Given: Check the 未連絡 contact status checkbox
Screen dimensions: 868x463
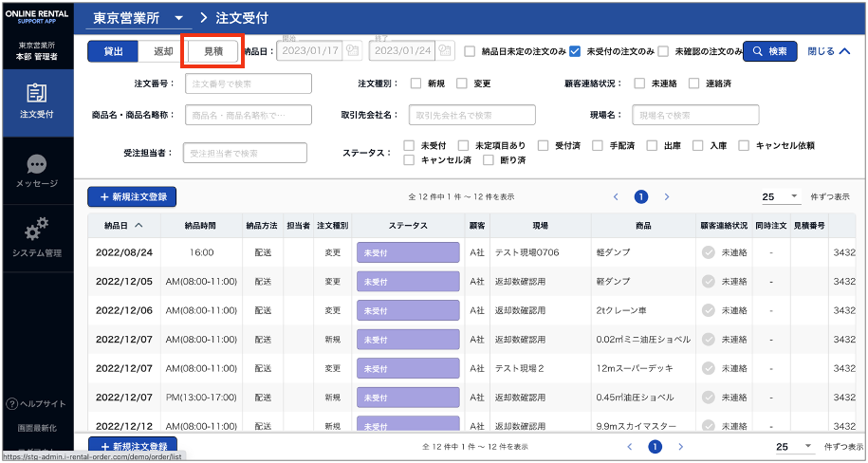Looking at the screenshot, I should pos(639,83).
